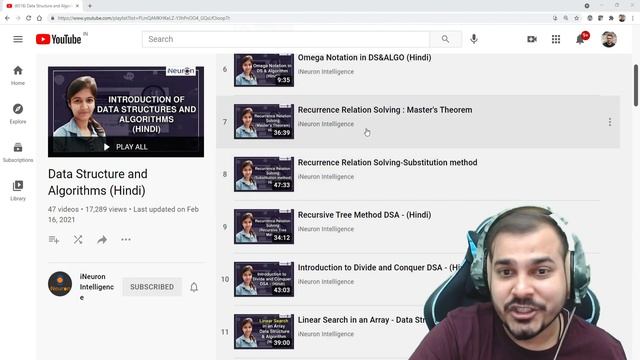Select the Data Structure and Algorithms tab
This screenshot has height=360, width=640.
point(42,6)
